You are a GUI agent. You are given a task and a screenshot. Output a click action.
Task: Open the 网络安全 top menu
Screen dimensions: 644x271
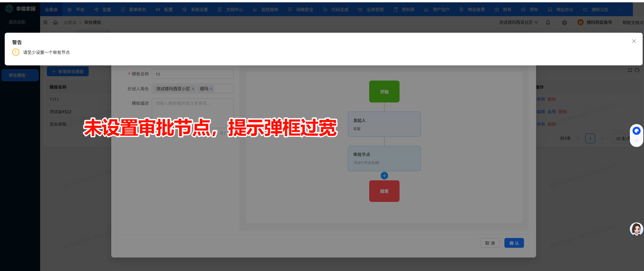(300, 9)
